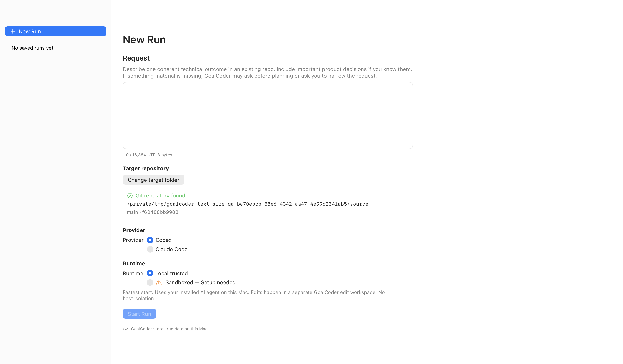Click the disk storage icon near footer
The width and height of the screenshot is (623, 364).
click(x=126, y=329)
